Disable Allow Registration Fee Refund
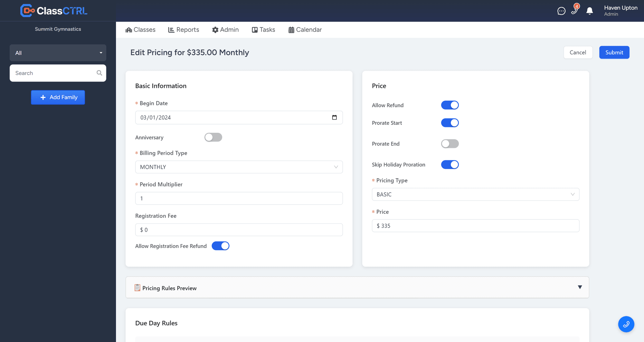This screenshot has width=644, height=342. point(220,246)
